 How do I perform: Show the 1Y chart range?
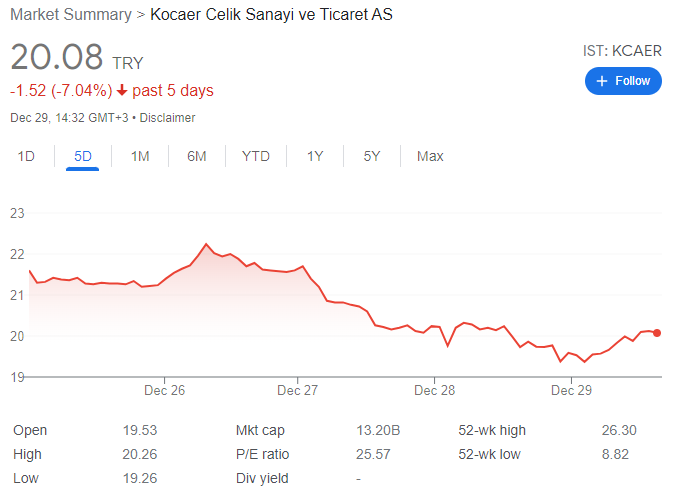315,156
